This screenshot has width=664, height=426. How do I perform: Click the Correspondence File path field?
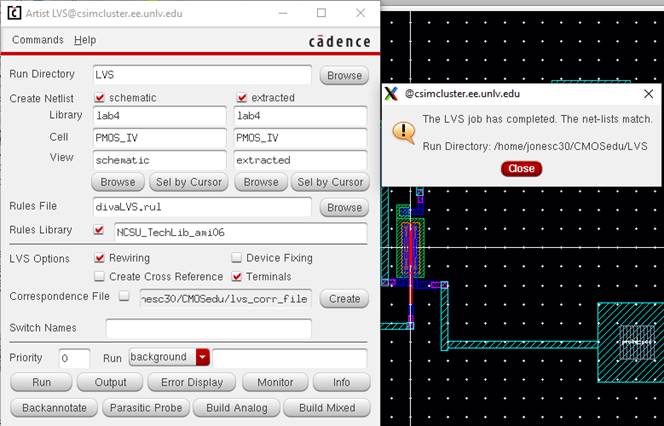[x=226, y=299]
